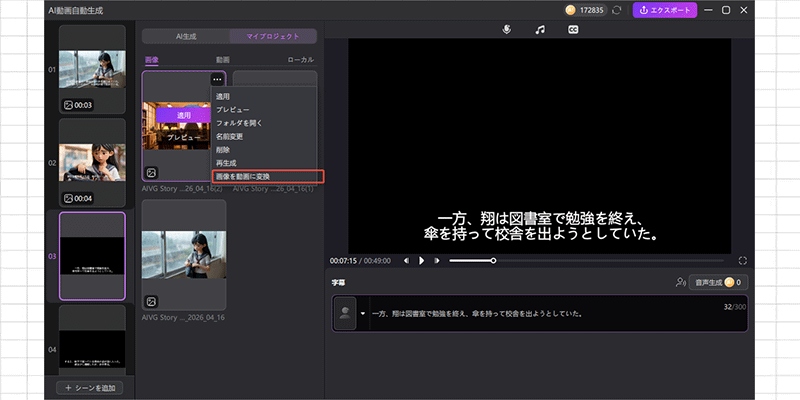Click the エクスポート button
The image size is (800, 400).
tap(665, 10)
